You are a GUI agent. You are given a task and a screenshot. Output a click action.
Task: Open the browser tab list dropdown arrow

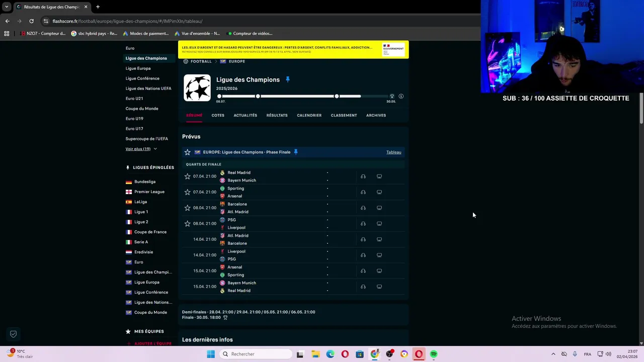pyautogui.click(x=7, y=7)
